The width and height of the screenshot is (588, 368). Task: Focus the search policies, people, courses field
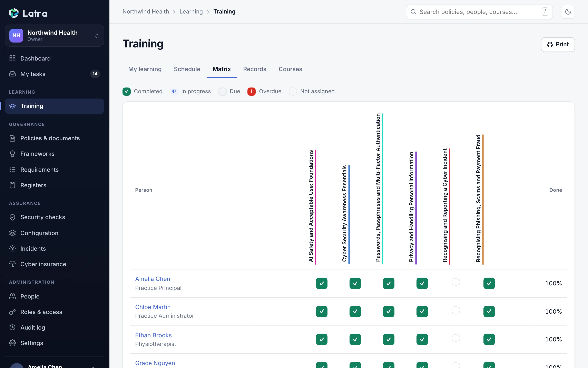479,12
